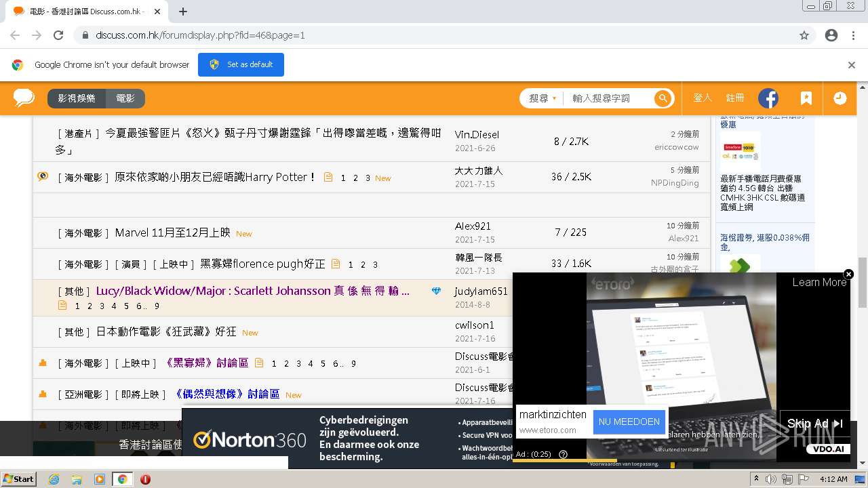Close the floating eToro video ad
The height and width of the screenshot is (488, 868).
coord(848,274)
